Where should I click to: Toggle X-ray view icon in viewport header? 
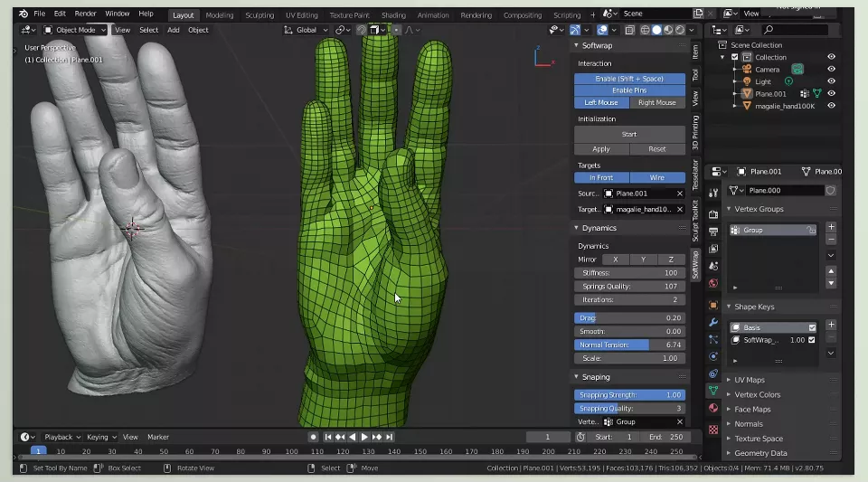point(629,30)
